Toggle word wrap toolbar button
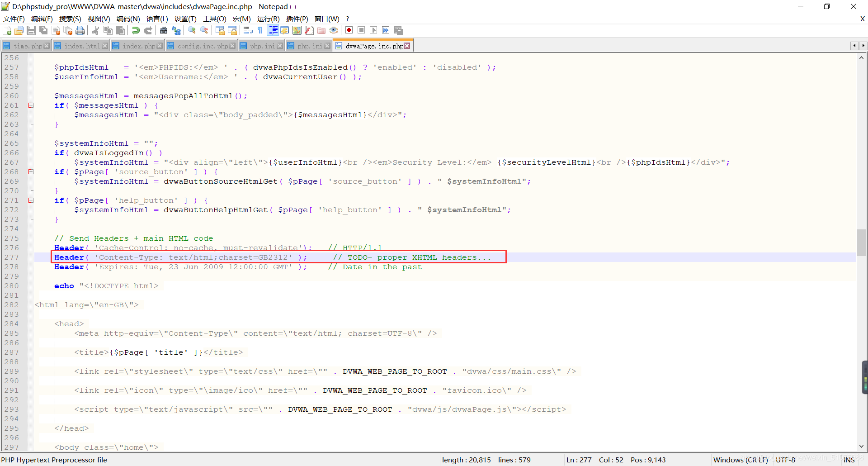Viewport: 868px width, 466px height. [248, 30]
